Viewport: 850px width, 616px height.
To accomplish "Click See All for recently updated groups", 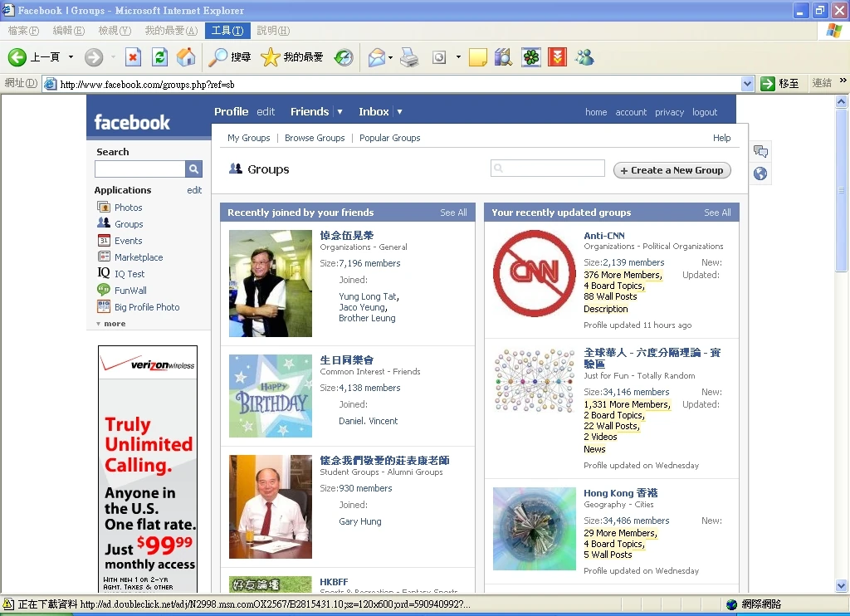I will click(x=717, y=213).
